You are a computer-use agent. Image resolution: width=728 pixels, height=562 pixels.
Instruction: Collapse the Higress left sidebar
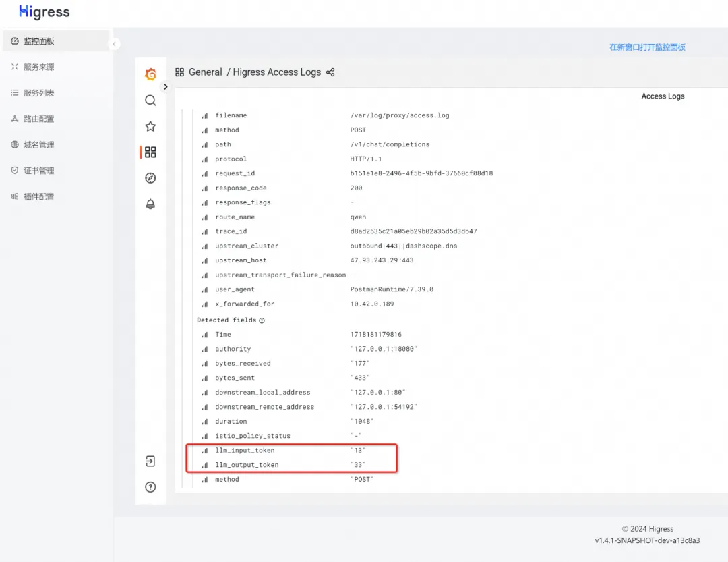(x=115, y=44)
